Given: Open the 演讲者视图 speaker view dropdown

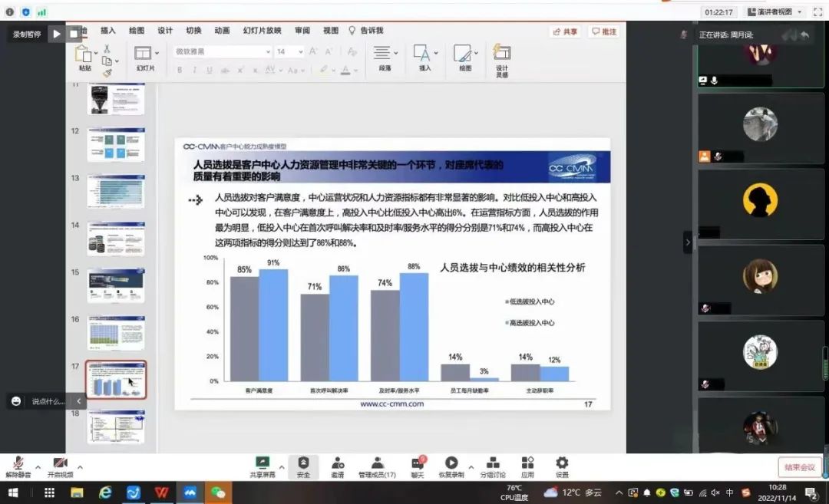Looking at the screenshot, I should (x=774, y=12).
